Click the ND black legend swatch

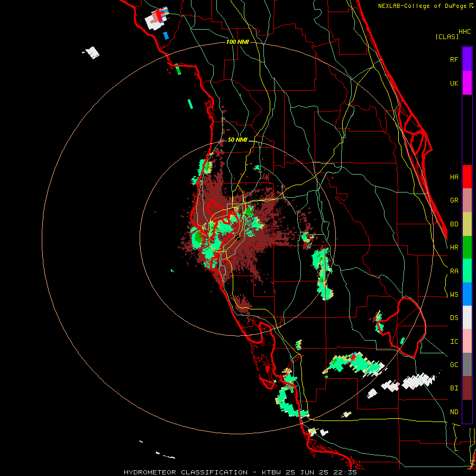(467, 411)
